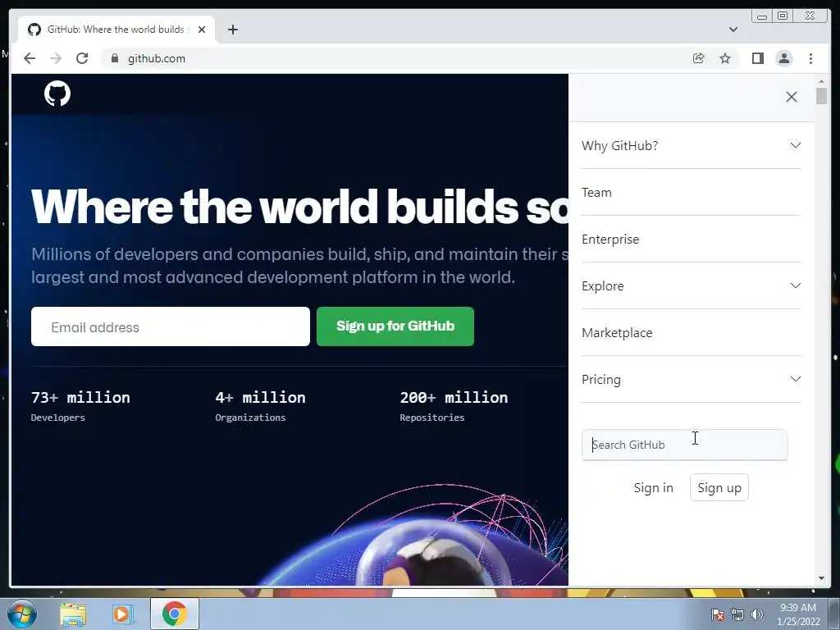
Task: Click the Chrome taskbar icon
Action: [175, 614]
